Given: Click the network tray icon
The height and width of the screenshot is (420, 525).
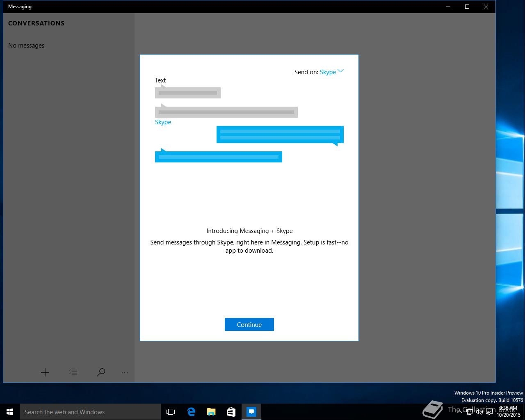Looking at the screenshot, I should (470, 412).
